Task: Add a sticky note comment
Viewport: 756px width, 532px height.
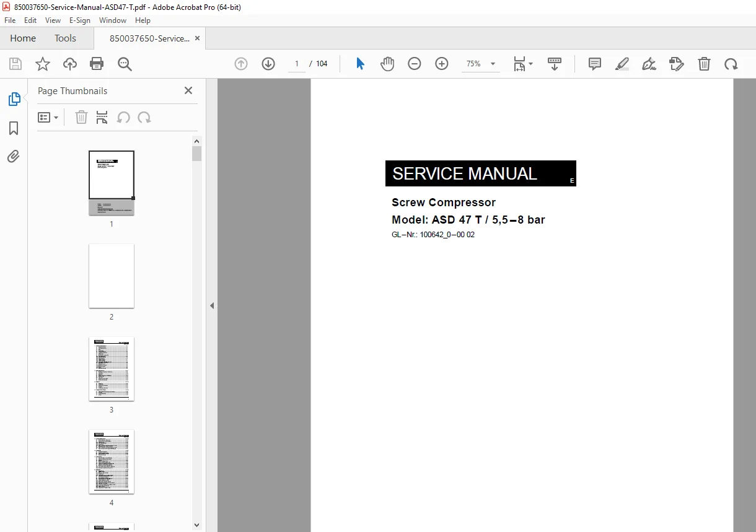Action: (595, 64)
